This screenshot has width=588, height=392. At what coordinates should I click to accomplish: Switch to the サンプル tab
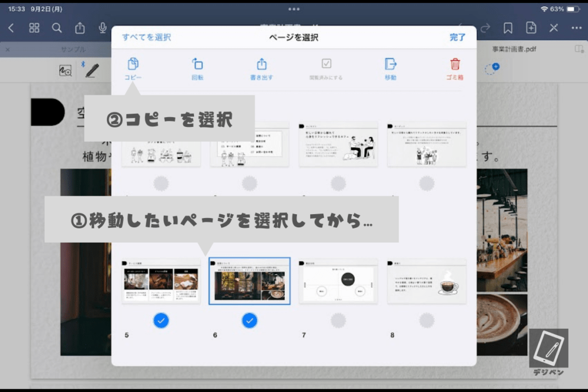click(73, 49)
